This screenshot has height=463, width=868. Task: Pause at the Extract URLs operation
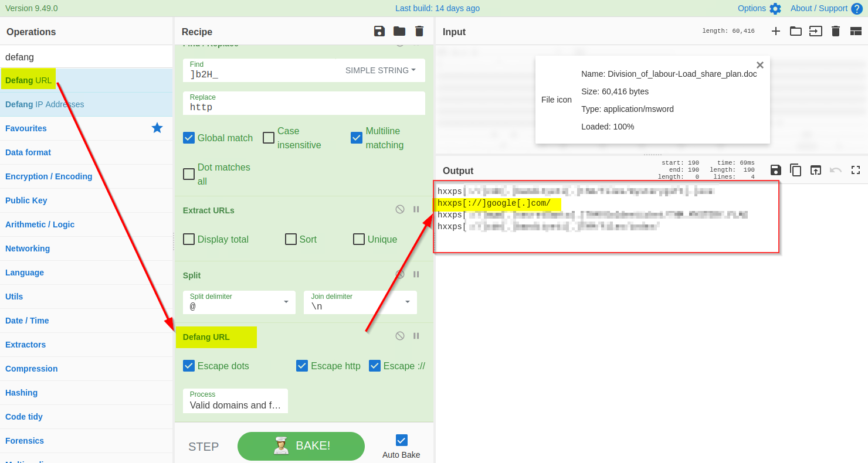[416, 209]
